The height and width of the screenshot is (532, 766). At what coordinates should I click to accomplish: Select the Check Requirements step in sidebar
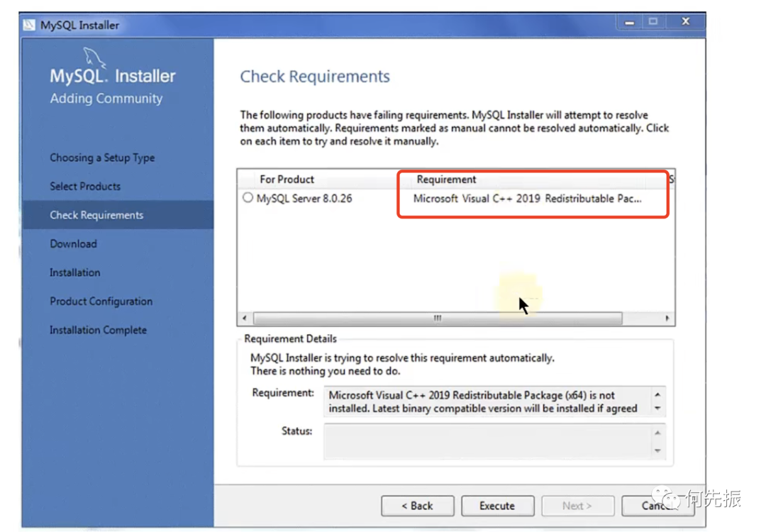coord(118,215)
